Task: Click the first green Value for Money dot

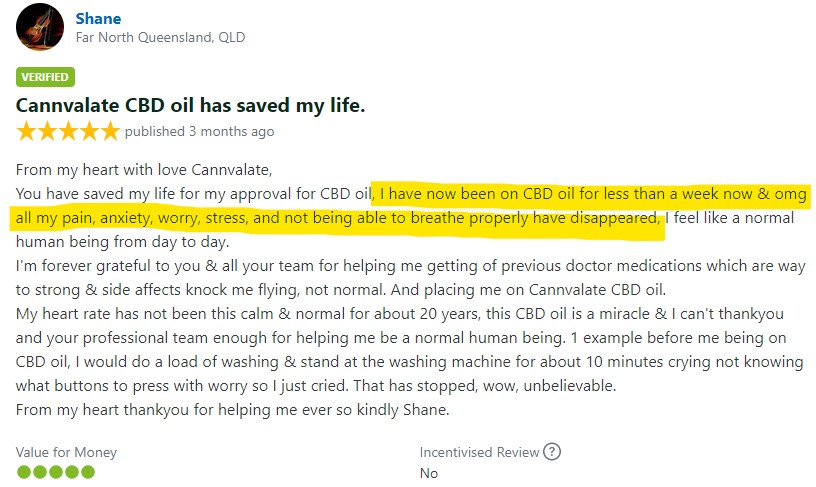Action: [23, 472]
